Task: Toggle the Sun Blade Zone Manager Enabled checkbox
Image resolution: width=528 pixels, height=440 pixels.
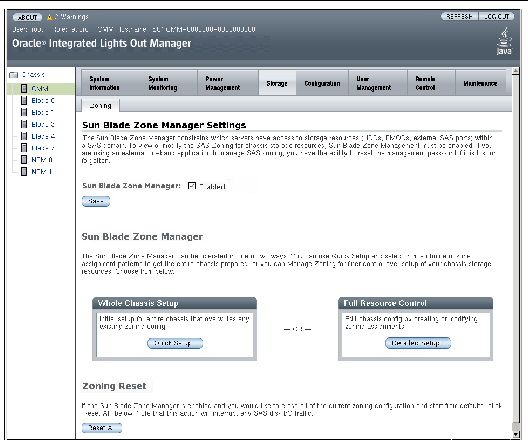Action: (x=192, y=186)
